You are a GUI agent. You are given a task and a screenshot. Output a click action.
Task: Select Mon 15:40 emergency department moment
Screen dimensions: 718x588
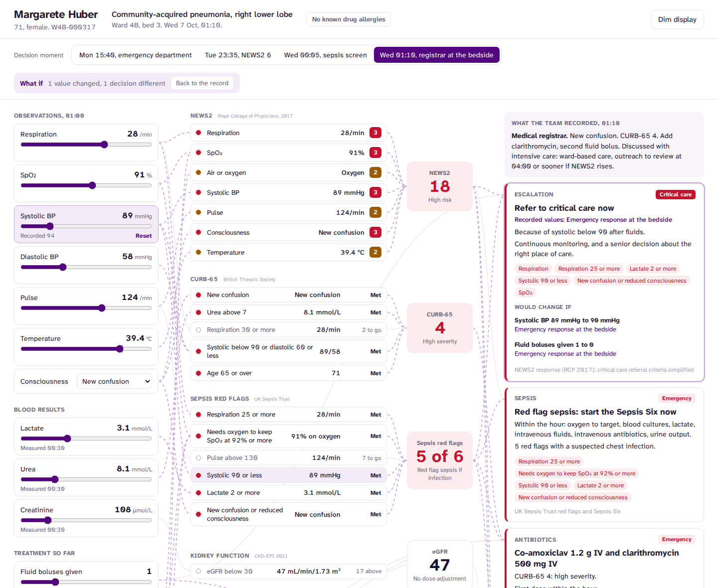pyautogui.click(x=135, y=55)
